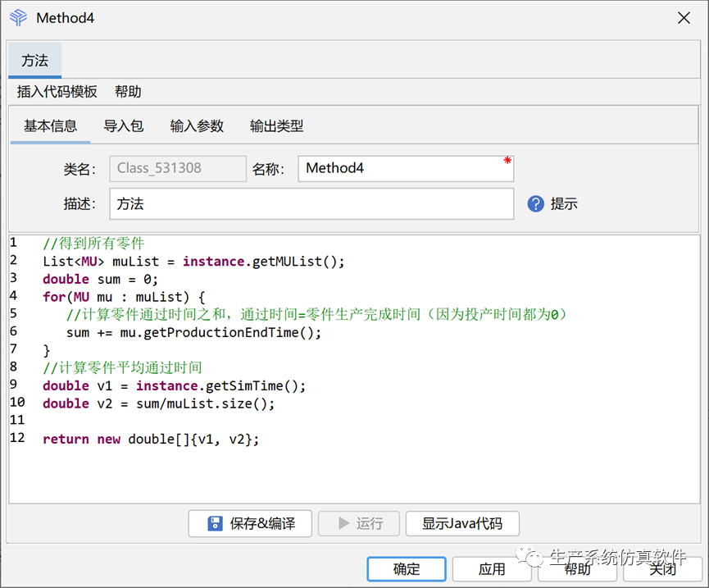
Task: Click the save icon on 保存&编译 button
Action: 213,523
